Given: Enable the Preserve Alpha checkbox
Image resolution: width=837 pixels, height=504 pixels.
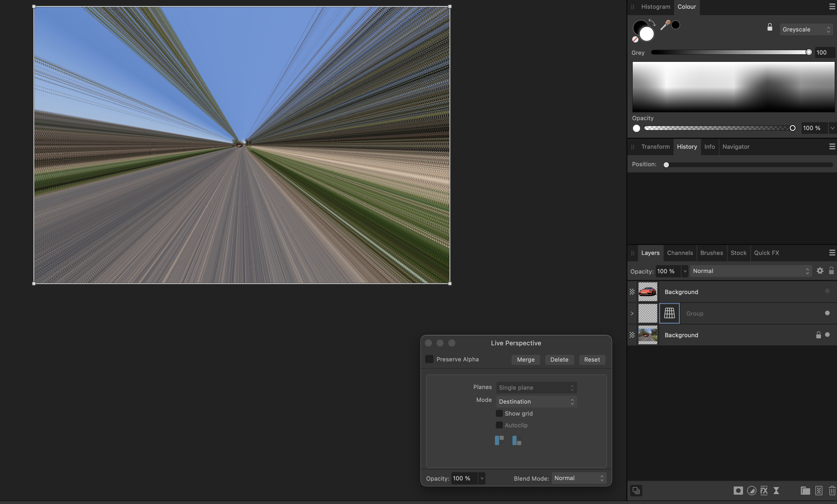Looking at the screenshot, I should pyautogui.click(x=429, y=359).
